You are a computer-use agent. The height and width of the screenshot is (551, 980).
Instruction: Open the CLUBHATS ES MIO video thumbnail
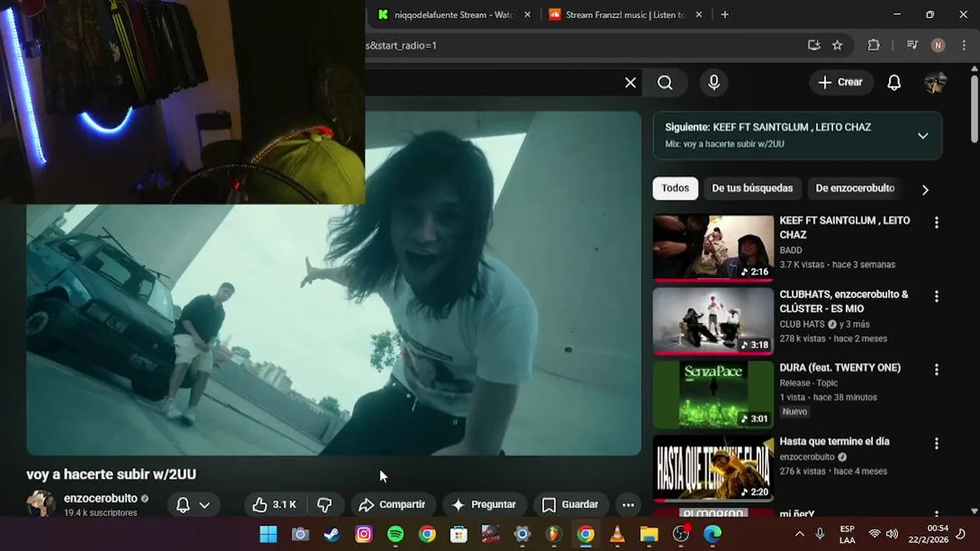[713, 321]
